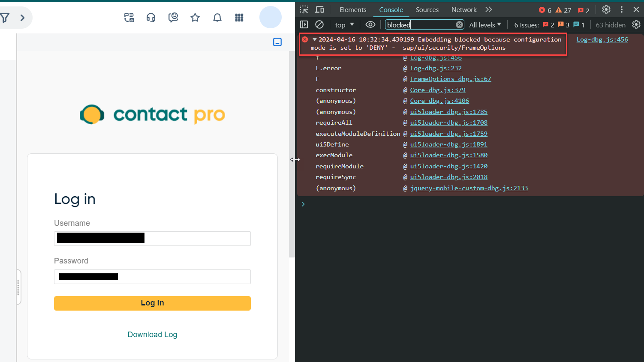Click the orange issues badge showing 3
644x362 pixels.
point(563,25)
